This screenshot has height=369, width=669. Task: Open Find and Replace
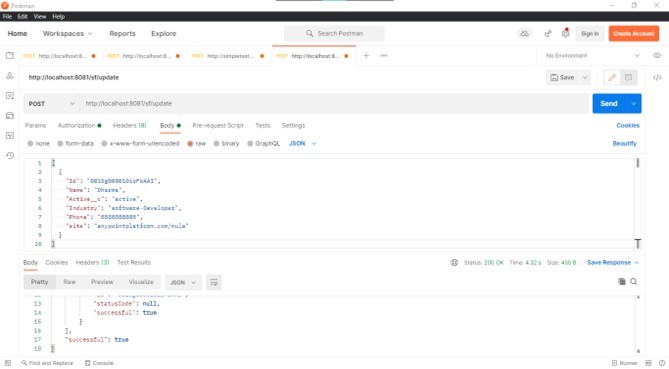tap(47, 363)
